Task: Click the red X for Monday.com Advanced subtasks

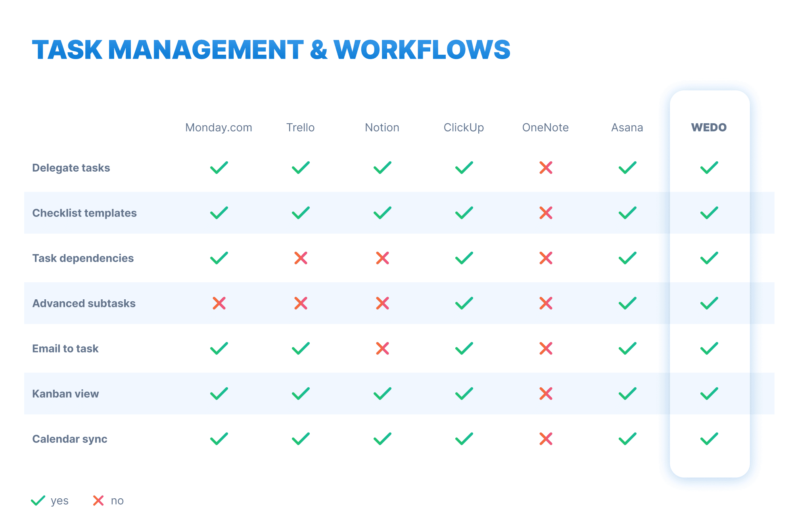Action: (219, 304)
